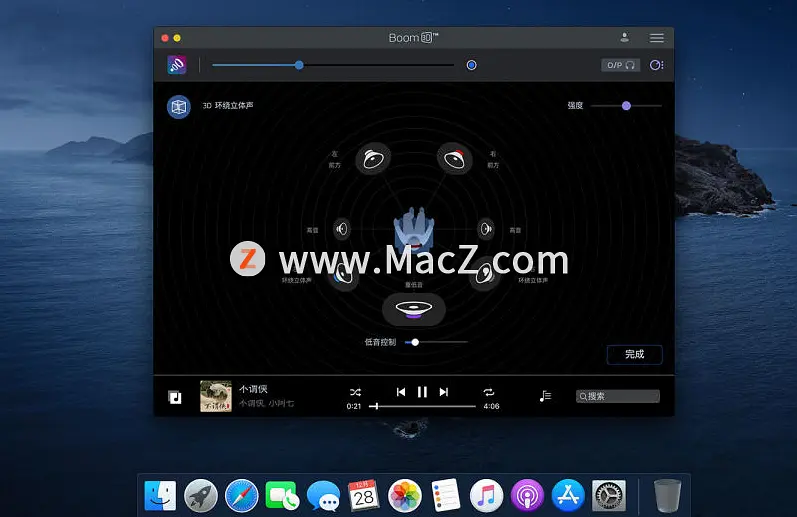
Task: Open App Store from the Dock
Action: point(568,495)
